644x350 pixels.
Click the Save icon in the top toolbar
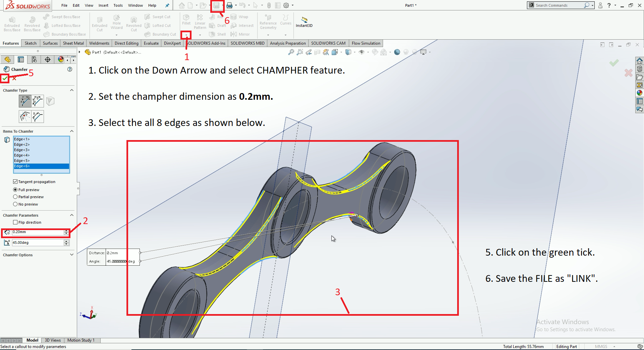coord(216,5)
